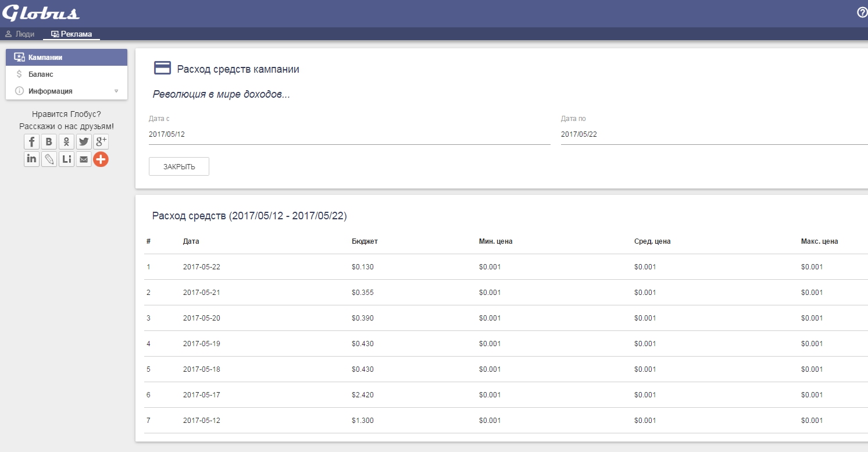Click budget value $2.420

tap(363, 395)
